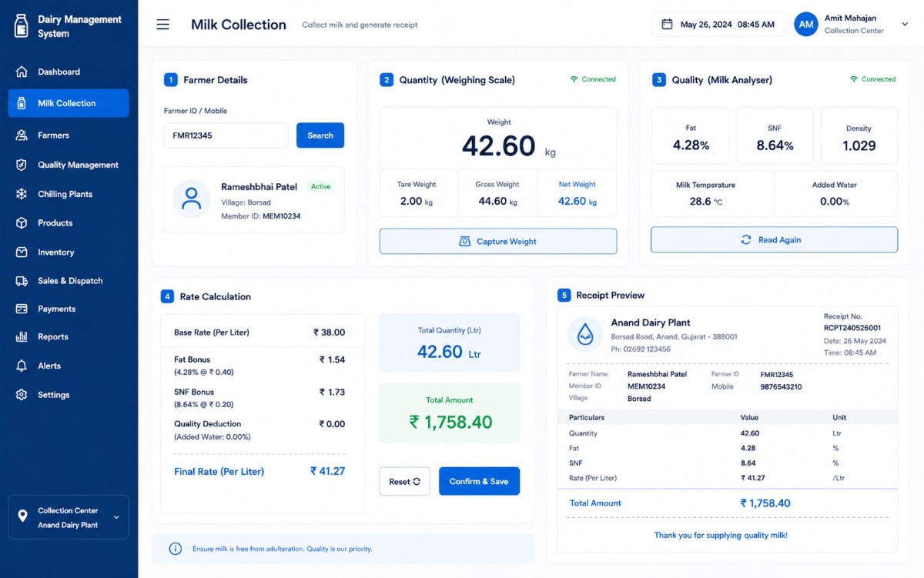This screenshot has width=924, height=578.
Task: Click the water drop logo on receipt
Action: pyautogui.click(x=585, y=334)
